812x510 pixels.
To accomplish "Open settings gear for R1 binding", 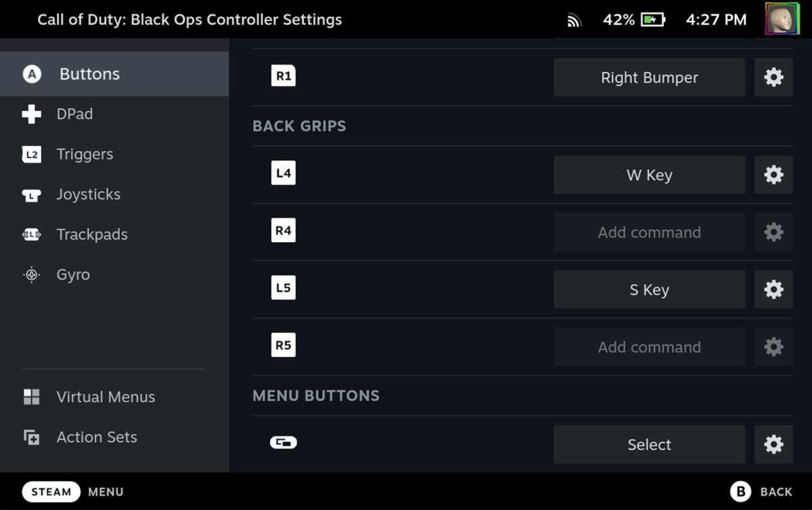I will [773, 77].
